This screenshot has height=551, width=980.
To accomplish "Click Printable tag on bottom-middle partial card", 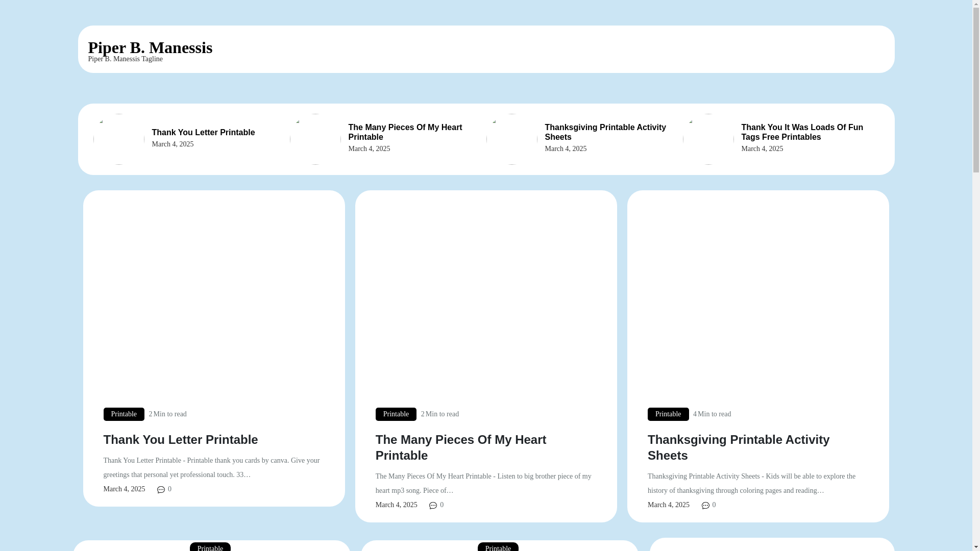I will click(x=498, y=547).
